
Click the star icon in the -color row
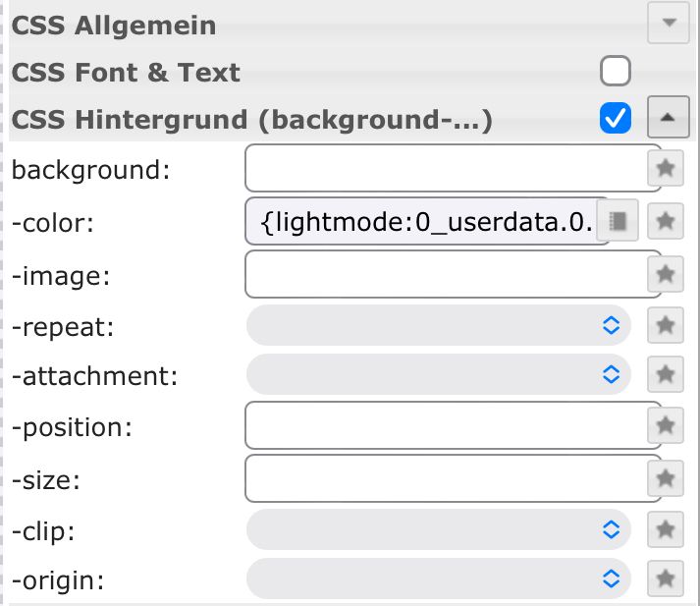click(x=666, y=221)
